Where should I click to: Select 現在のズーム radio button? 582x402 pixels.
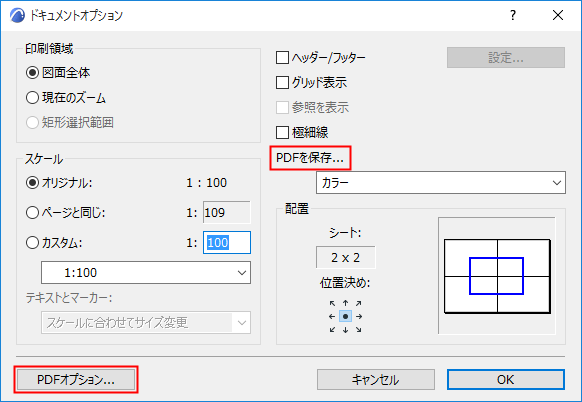pyautogui.click(x=32, y=98)
